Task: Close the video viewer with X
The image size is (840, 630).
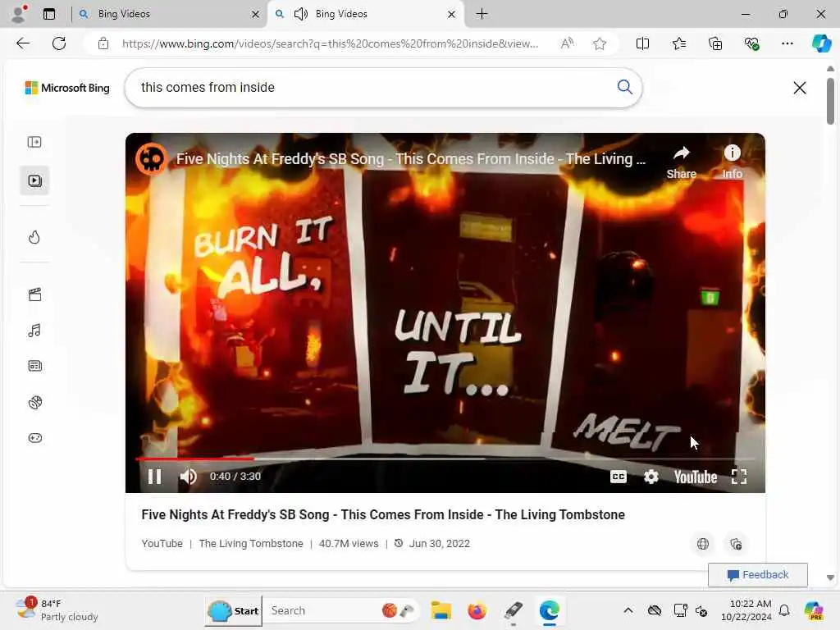Action: coord(799,87)
